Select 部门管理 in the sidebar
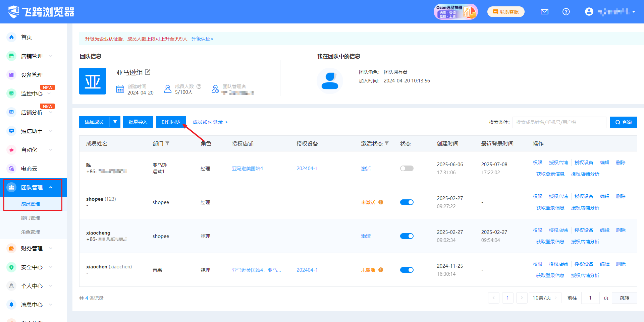 pos(31,218)
